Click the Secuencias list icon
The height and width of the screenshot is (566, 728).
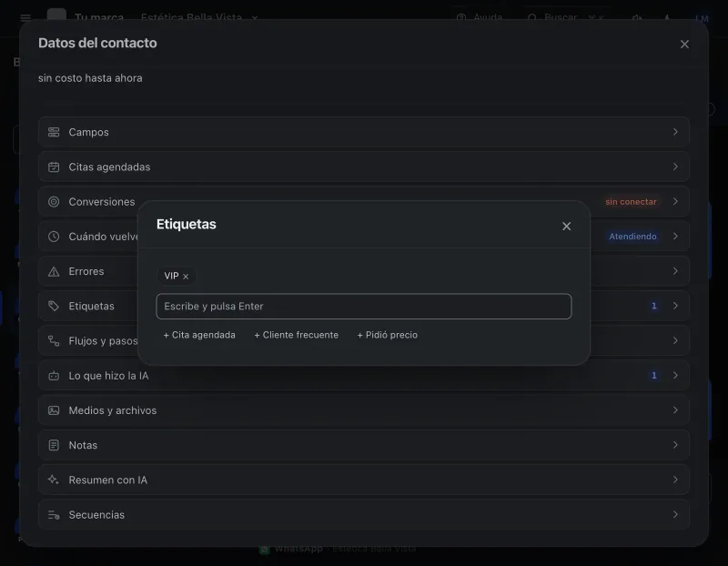click(x=54, y=515)
